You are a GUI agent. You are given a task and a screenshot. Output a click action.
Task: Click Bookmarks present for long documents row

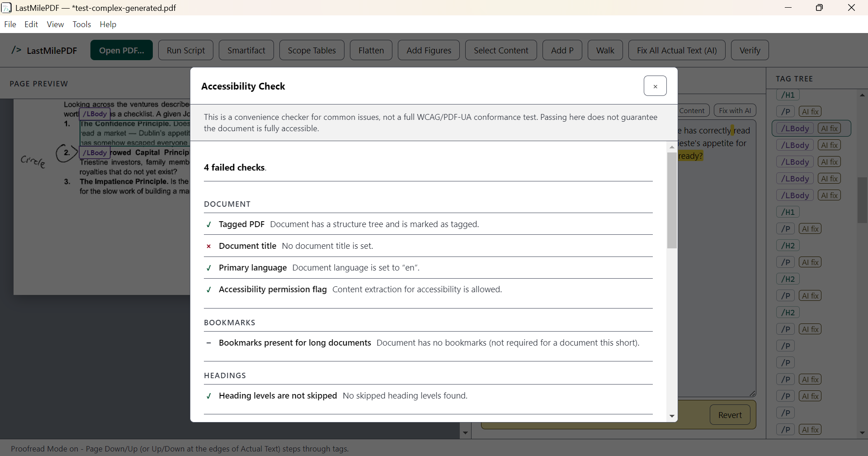pyautogui.click(x=428, y=343)
